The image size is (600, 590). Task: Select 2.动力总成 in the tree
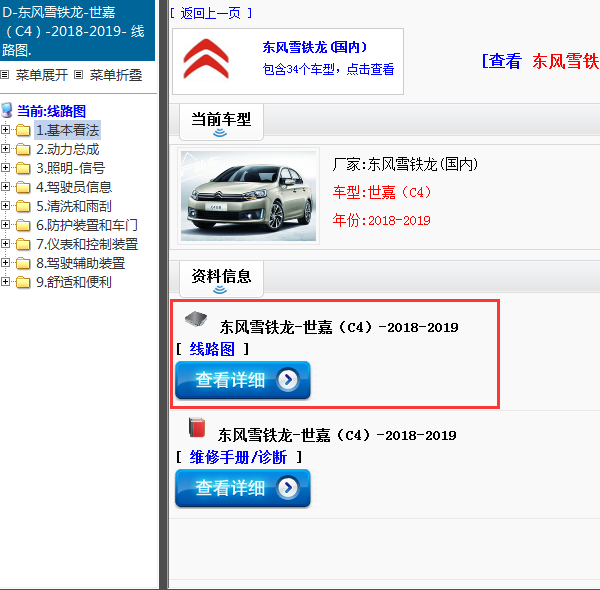(x=68, y=149)
